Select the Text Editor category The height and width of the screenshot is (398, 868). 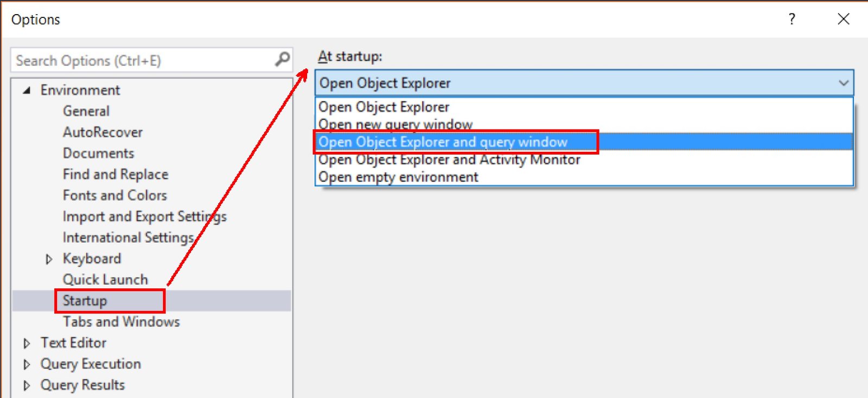point(73,343)
